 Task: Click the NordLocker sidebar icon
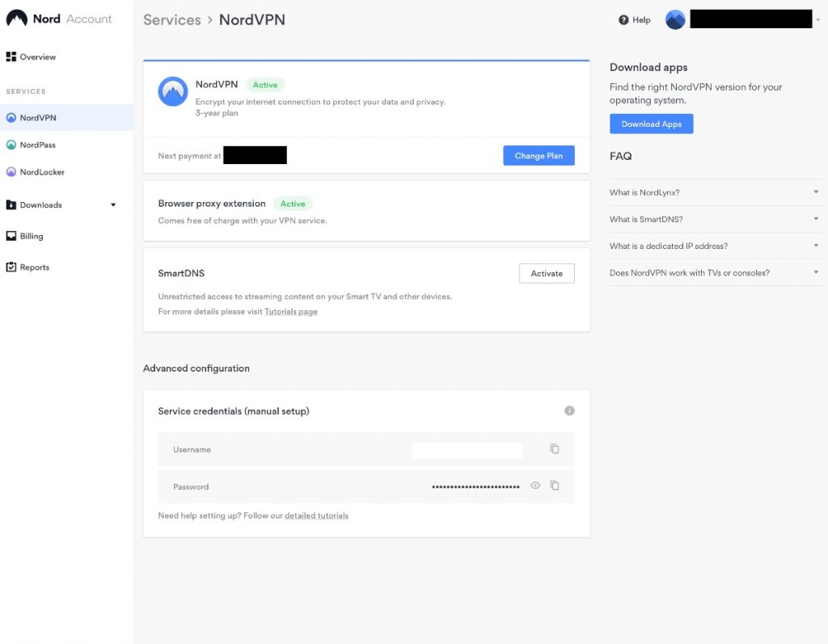[11, 171]
